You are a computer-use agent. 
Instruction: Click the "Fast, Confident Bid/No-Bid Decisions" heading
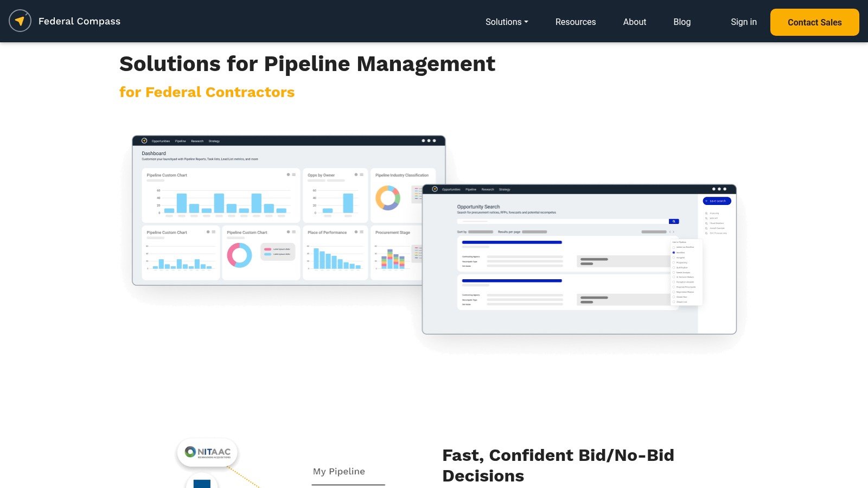click(558, 465)
